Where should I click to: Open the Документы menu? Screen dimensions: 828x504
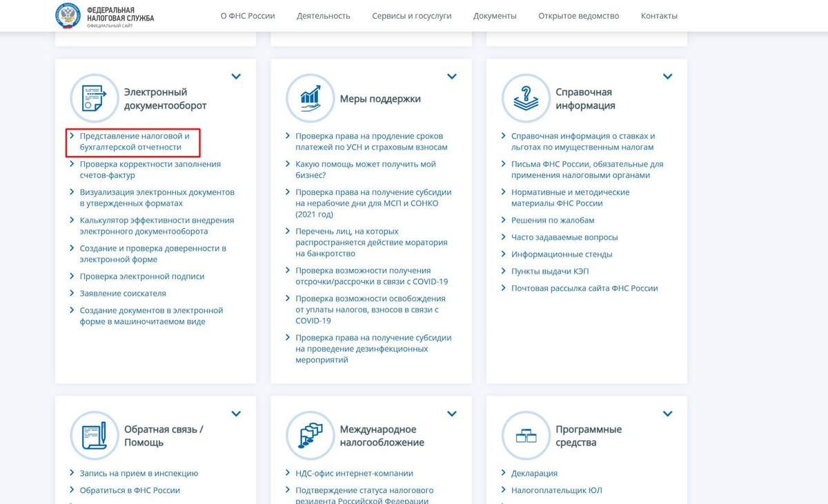tap(495, 16)
